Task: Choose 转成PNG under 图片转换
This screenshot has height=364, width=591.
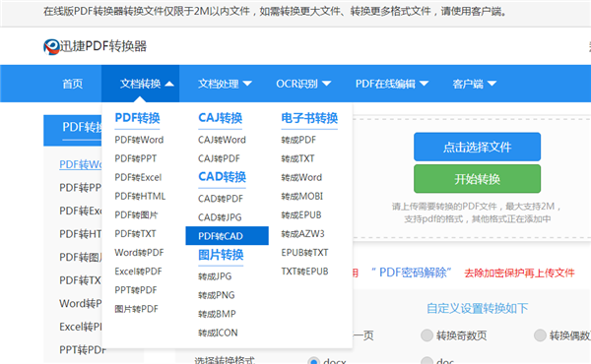Action: click(x=217, y=295)
